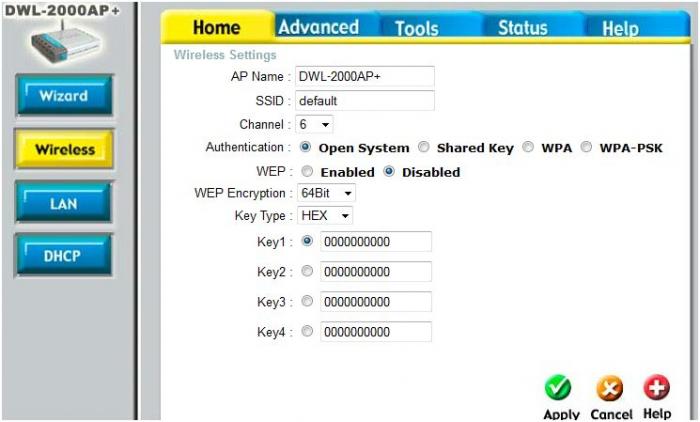Viewport: 700px width, 422px height.
Task: Click the SSID input field
Action: [x=365, y=100]
